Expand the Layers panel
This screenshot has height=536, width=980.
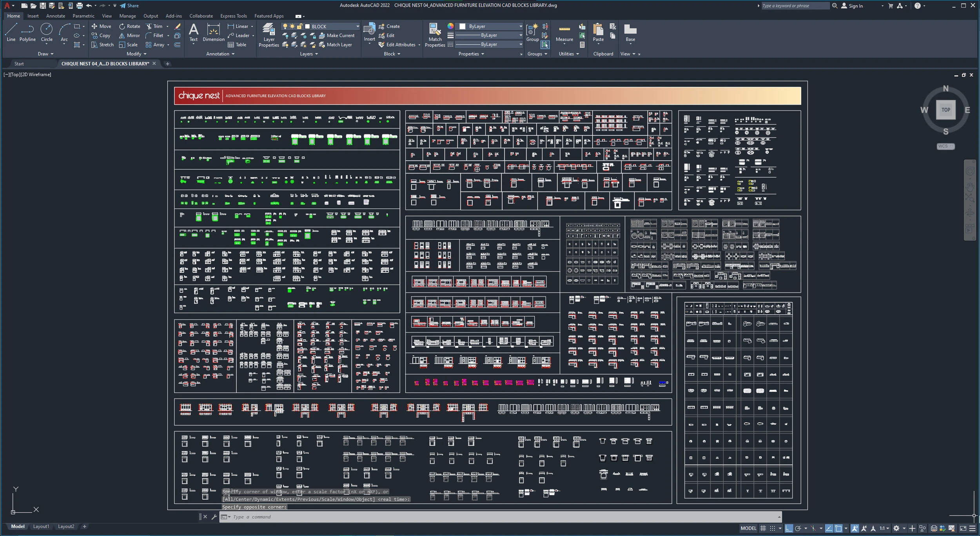tap(309, 54)
